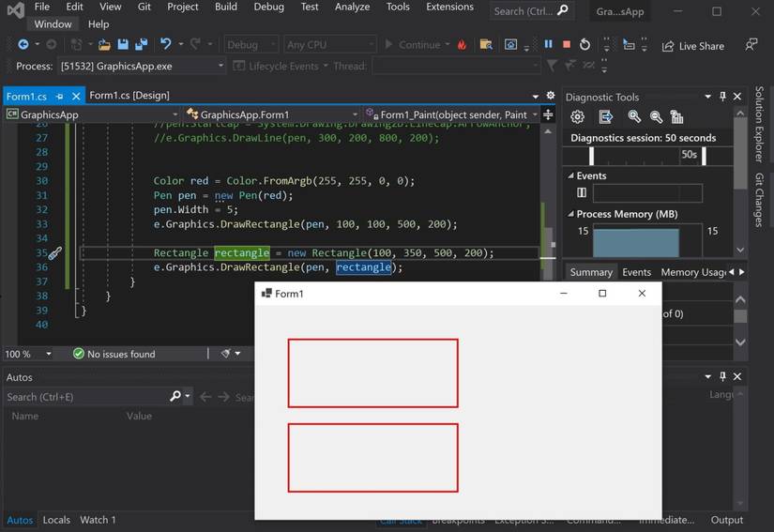This screenshot has height=532, width=774.
Task: Click the code editor vertical scrollbar
Action: [548, 204]
